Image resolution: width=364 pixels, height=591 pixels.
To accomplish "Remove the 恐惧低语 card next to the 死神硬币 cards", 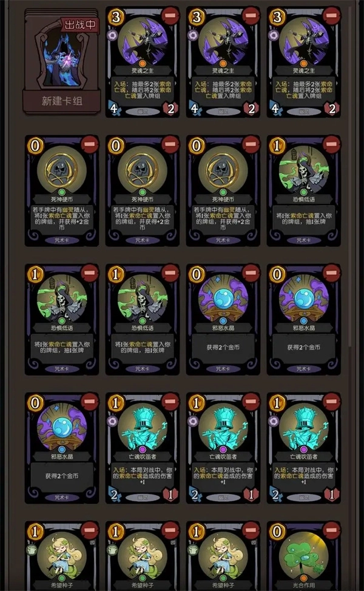I will click(x=331, y=144).
